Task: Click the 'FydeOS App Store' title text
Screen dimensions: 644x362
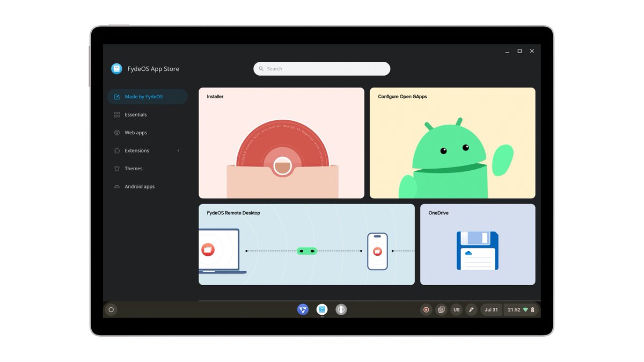Action: pyautogui.click(x=153, y=69)
